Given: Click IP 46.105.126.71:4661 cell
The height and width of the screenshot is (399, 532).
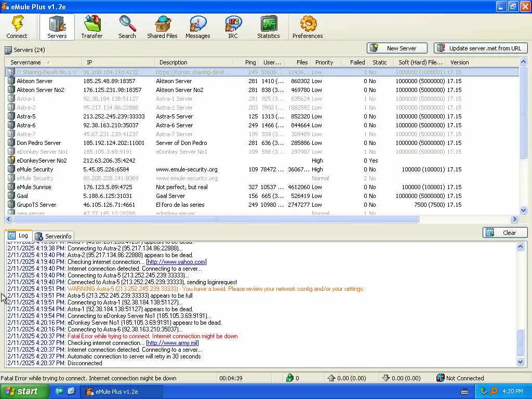Looking at the screenshot, I should (109, 205).
